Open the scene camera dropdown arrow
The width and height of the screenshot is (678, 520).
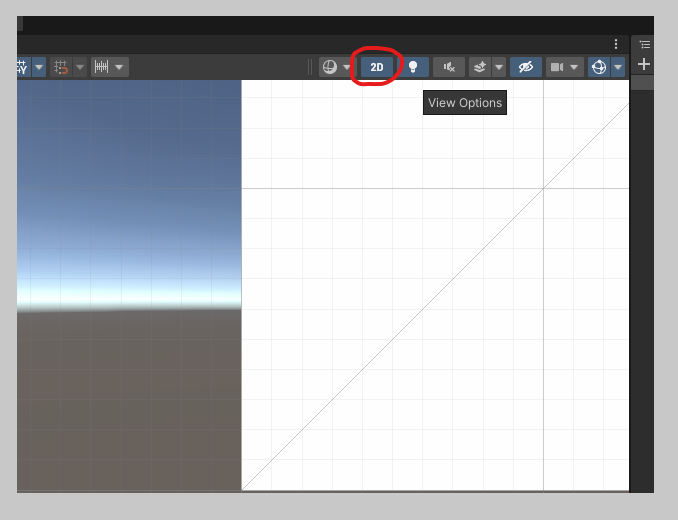coord(574,67)
